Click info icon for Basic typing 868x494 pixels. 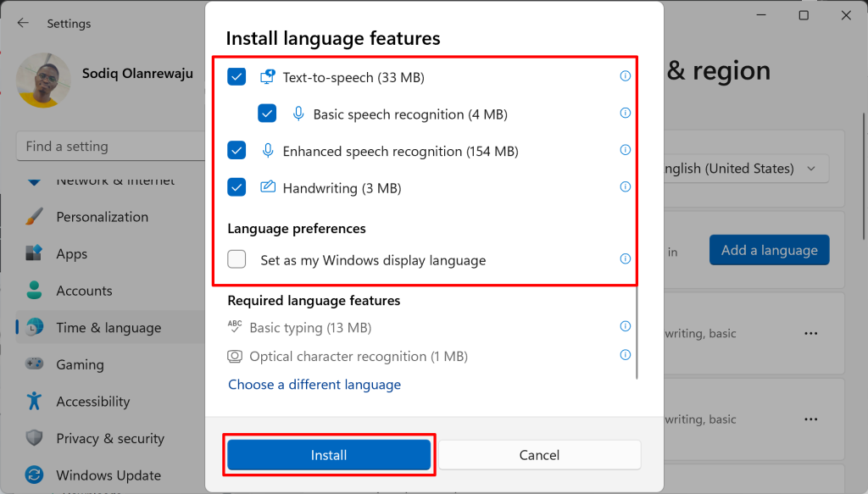point(625,326)
